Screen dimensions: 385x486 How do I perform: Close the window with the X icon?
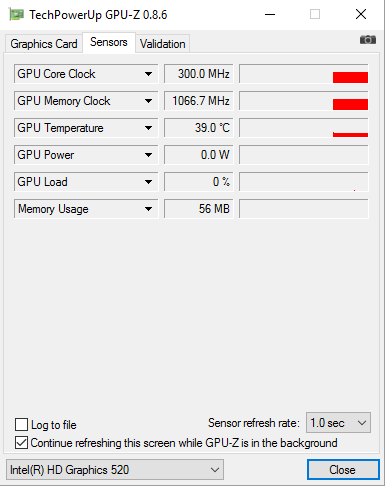[x=361, y=14]
